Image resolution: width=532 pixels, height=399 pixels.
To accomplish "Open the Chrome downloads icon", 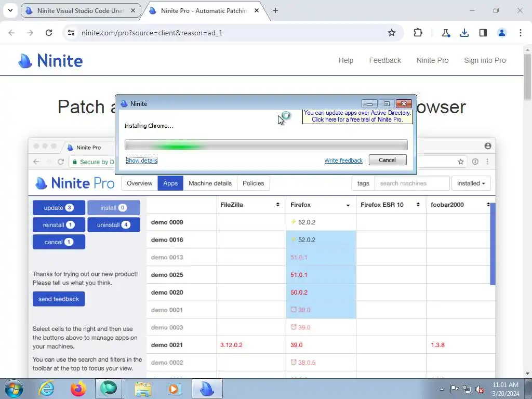I will (x=464, y=33).
